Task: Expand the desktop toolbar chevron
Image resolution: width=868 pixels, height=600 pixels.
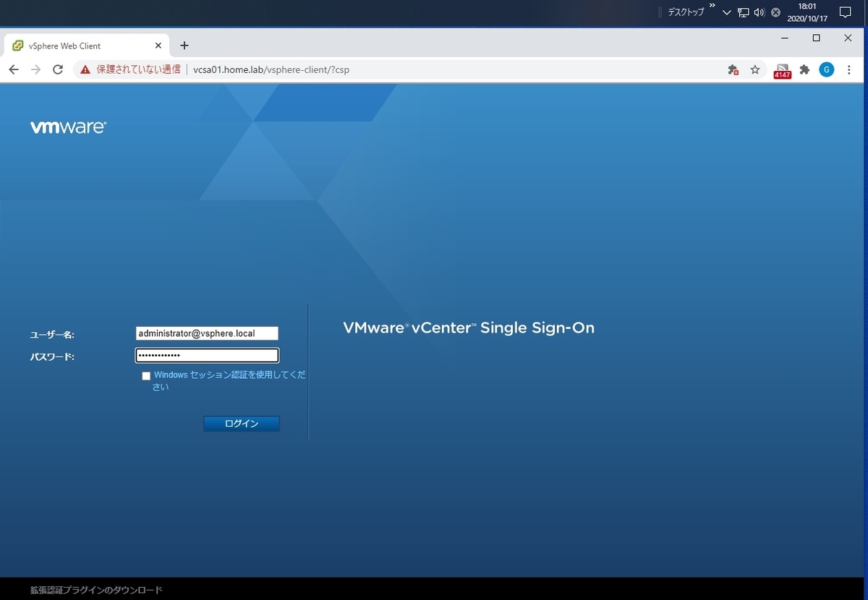Action: click(712, 7)
